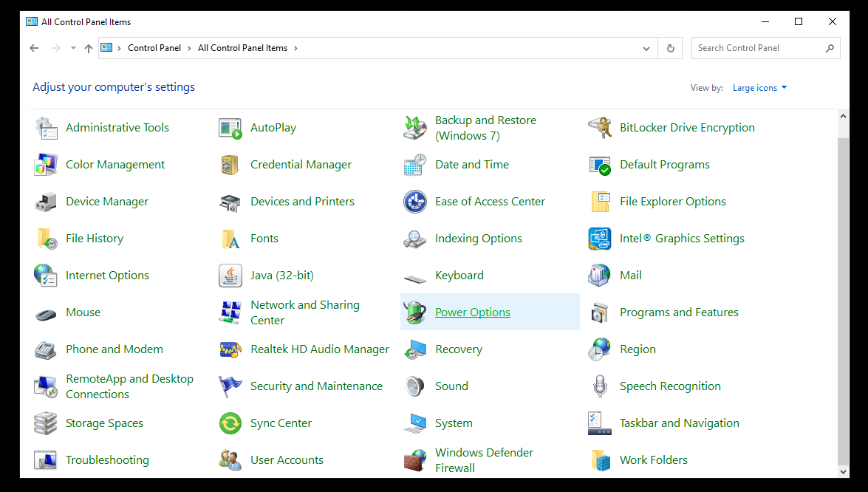Click the Date and Time icon
The image size is (868, 492).
[415, 165]
